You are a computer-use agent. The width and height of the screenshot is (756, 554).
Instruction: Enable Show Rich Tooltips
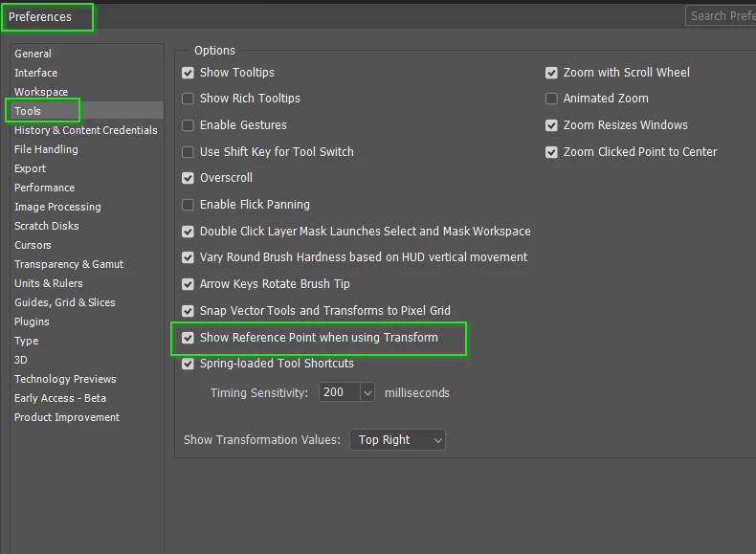(188, 99)
